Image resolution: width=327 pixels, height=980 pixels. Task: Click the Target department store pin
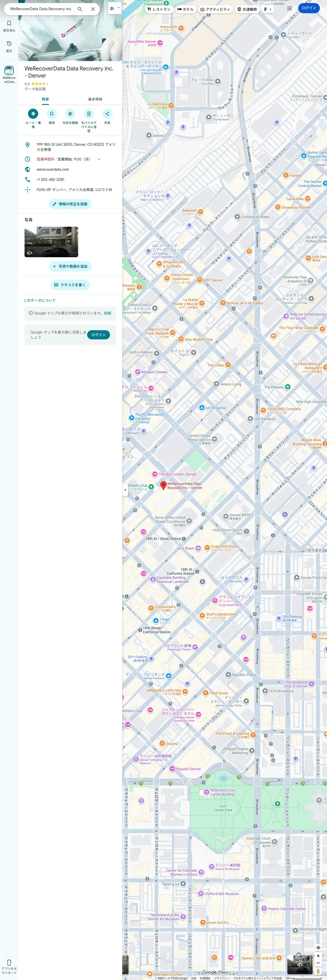pyautogui.click(x=156, y=621)
